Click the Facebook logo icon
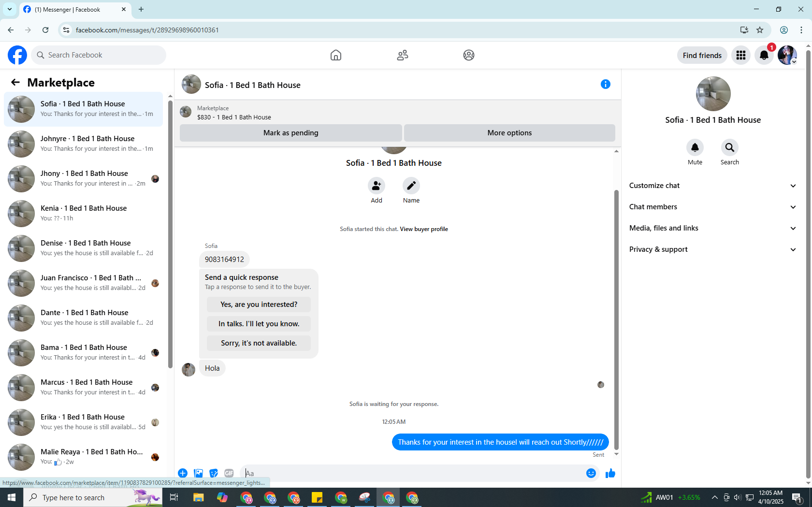Screen dimensions: 812x507 (17, 55)
